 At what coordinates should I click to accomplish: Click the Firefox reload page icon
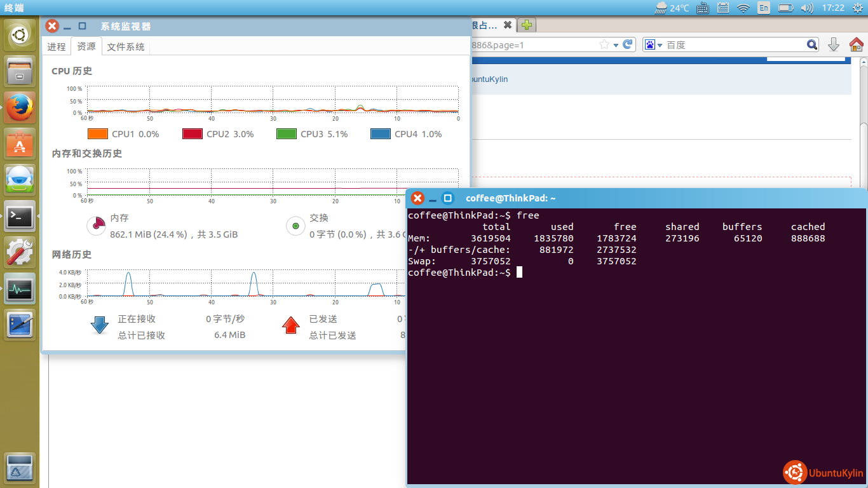(x=628, y=44)
